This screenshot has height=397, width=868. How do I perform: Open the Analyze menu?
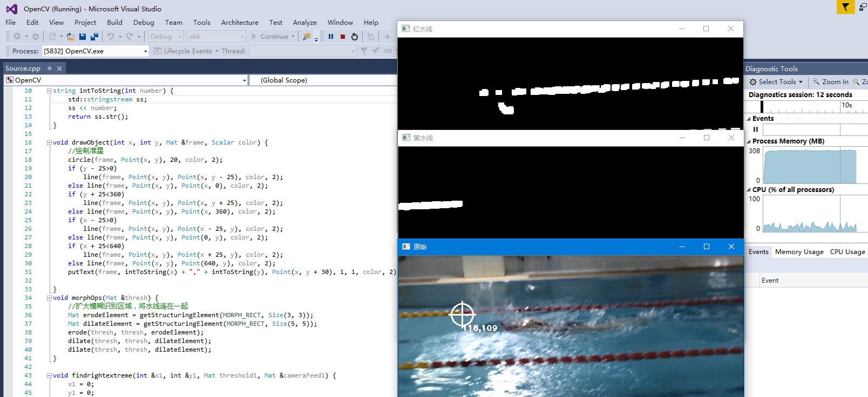pos(305,23)
